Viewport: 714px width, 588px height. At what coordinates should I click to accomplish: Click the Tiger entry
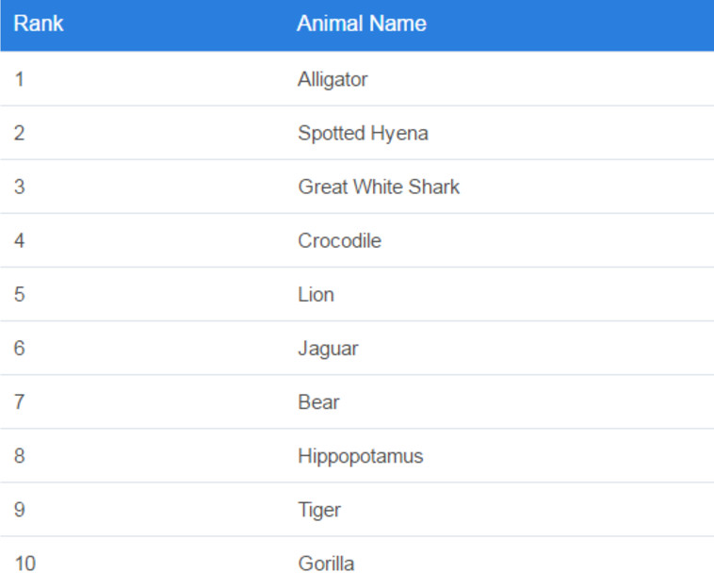tap(319, 510)
